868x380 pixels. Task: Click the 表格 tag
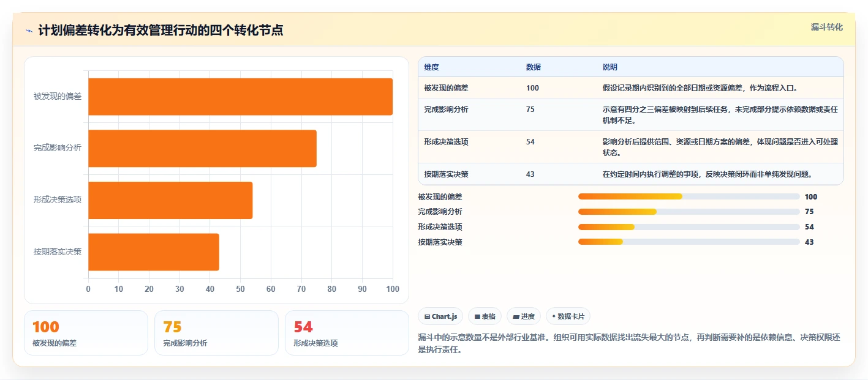[485, 316]
